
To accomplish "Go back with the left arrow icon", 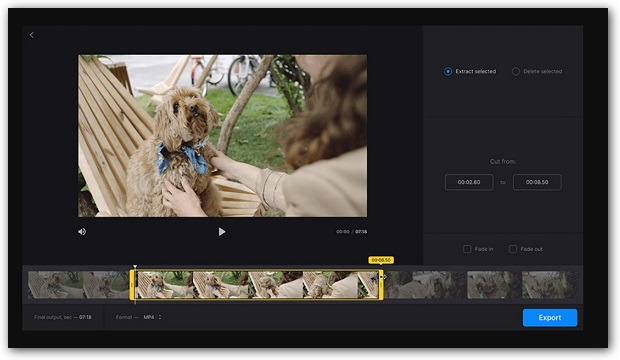I will 32,35.
